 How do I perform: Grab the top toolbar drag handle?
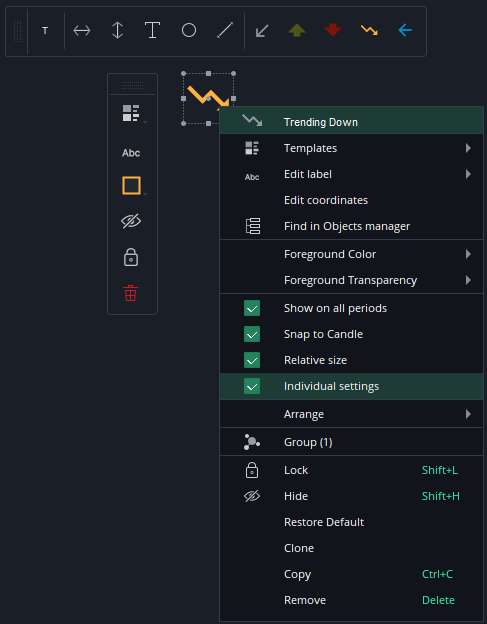[x=18, y=31]
